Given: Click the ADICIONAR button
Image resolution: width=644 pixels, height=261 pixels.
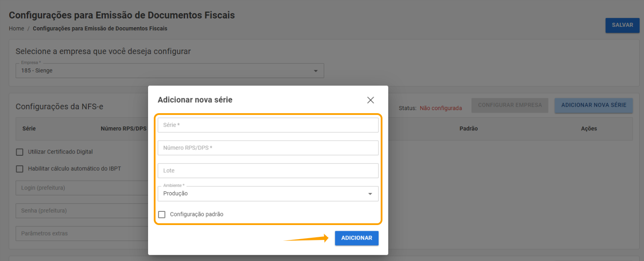Looking at the screenshot, I should tap(357, 238).
